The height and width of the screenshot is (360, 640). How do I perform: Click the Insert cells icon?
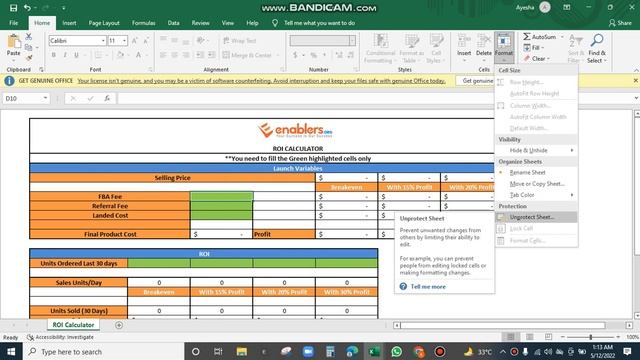pyautogui.click(x=464, y=41)
